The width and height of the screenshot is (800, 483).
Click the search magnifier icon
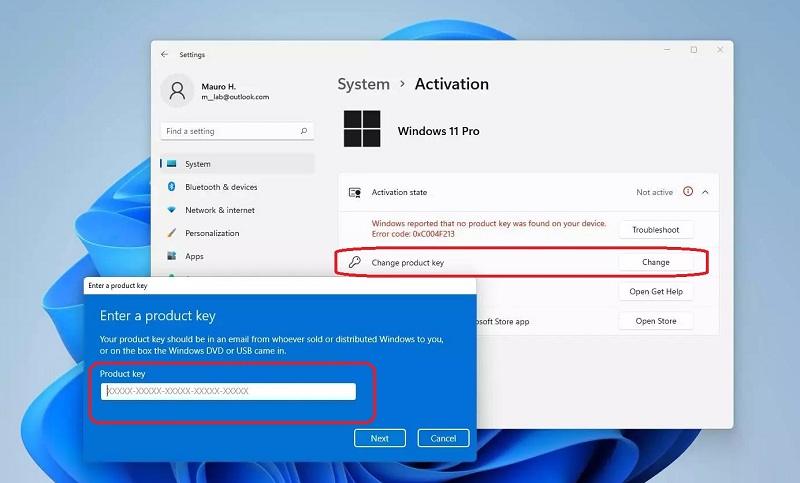click(304, 131)
